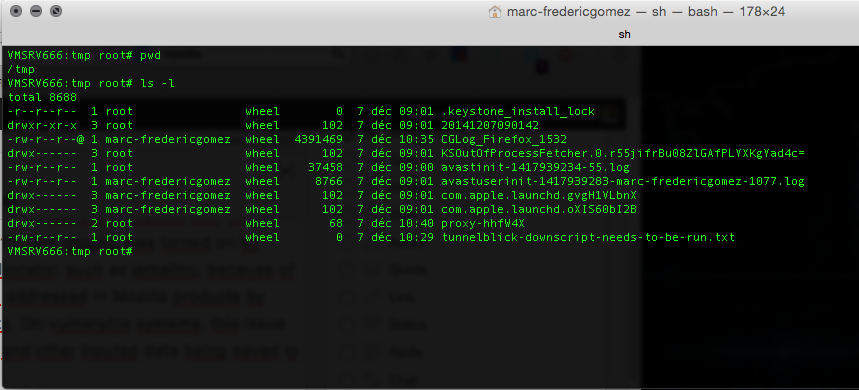The height and width of the screenshot is (390, 859).
Task: Click the CGLog_Firefox_1532 file name
Action: (x=503, y=139)
